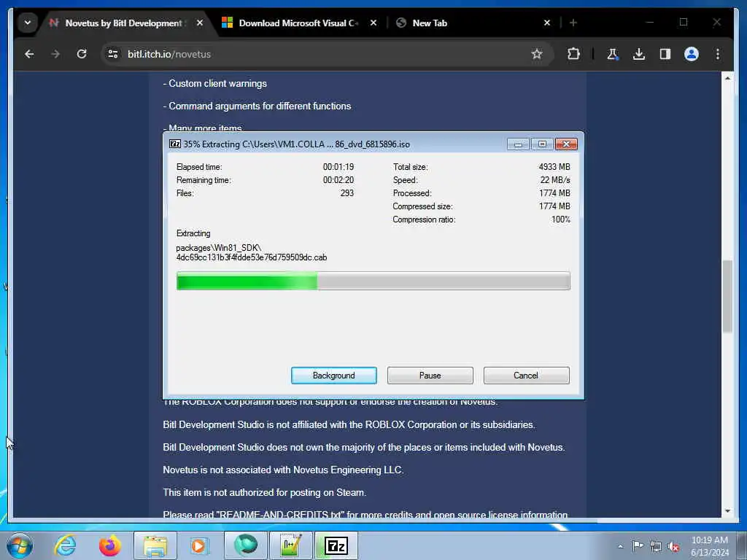
Task: Click the extracting path packages\Win81_SDK\
Action: point(219,248)
